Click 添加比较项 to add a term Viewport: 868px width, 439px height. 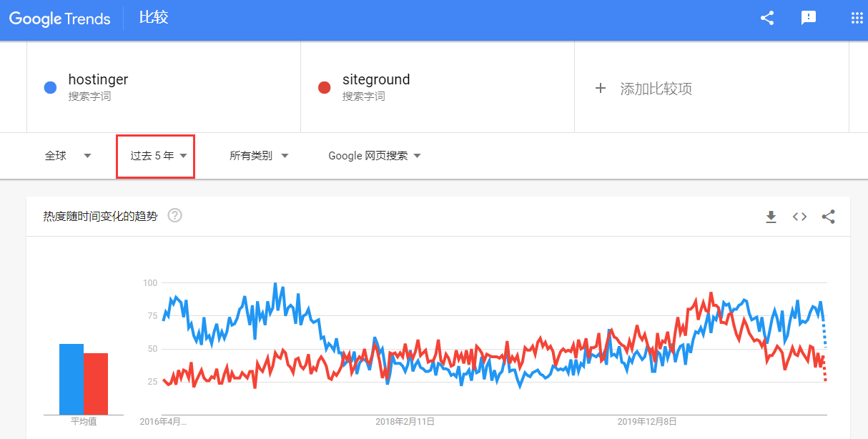[656, 89]
